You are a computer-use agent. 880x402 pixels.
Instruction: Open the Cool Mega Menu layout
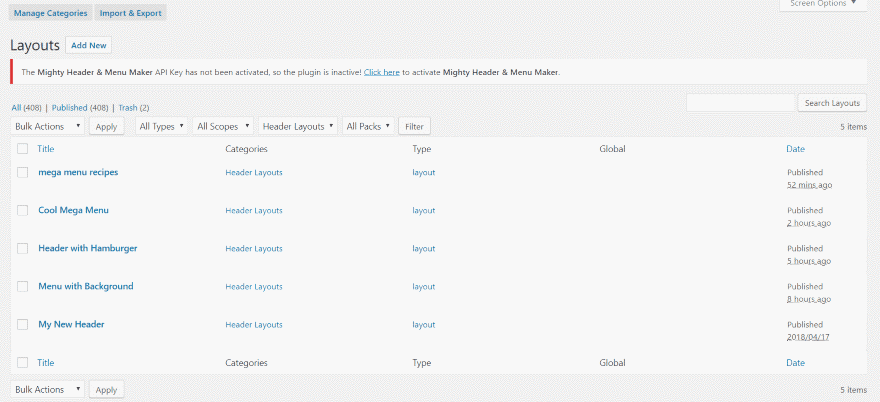pyautogui.click(x=74, y=210)
